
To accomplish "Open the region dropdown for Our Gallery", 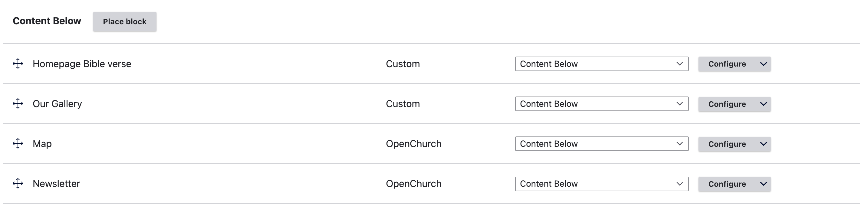I will (601, 104).
